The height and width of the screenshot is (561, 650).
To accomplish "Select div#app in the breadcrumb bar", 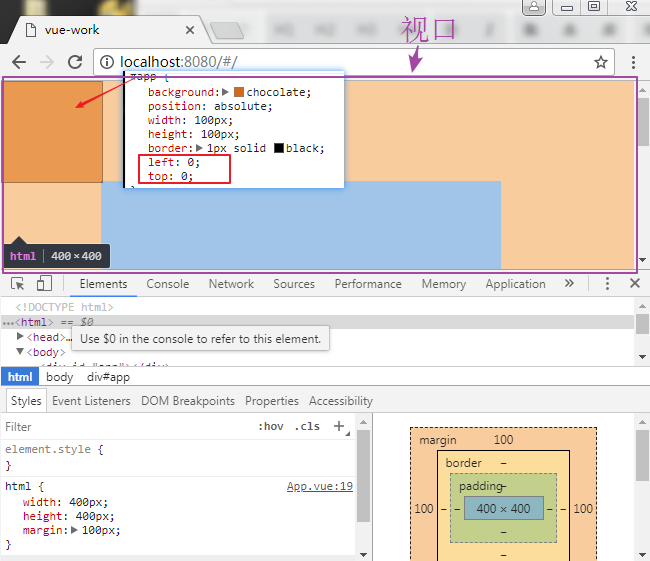I will point(108,377).
